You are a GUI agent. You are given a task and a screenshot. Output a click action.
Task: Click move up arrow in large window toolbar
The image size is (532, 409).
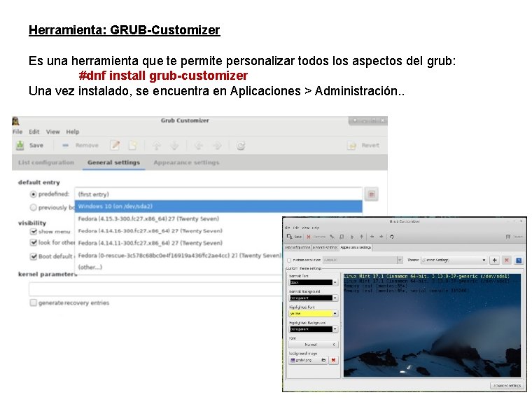coord(156,146)
